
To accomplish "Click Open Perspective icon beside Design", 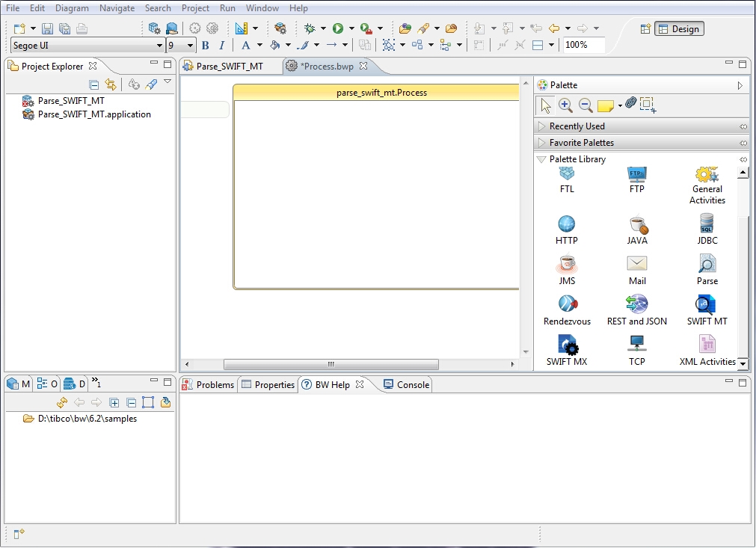I will click(645, 29).
